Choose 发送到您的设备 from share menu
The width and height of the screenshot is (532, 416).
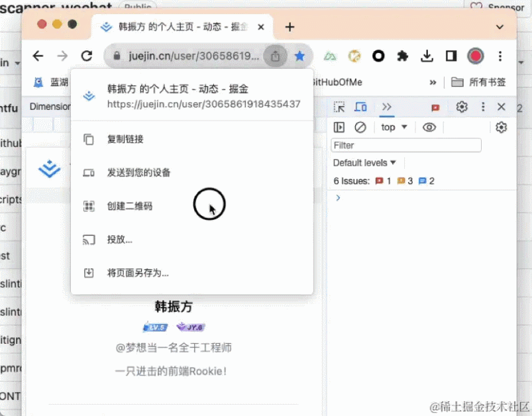point(192,172)
